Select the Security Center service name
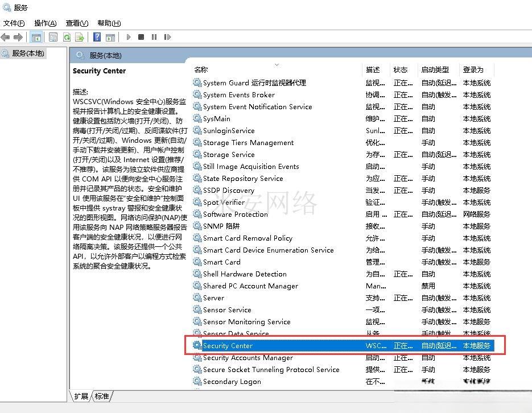 coord(228,345)
